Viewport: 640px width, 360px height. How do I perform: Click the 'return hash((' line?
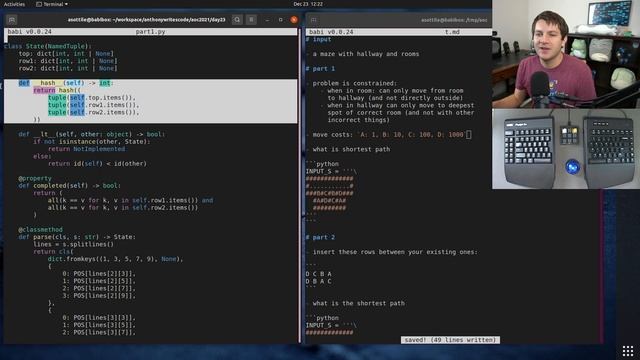[57, 90]
